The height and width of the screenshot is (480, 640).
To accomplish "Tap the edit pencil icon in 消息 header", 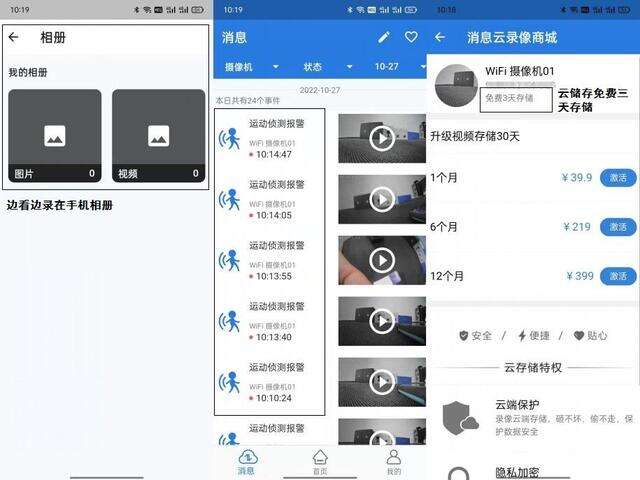I will 384,38.
